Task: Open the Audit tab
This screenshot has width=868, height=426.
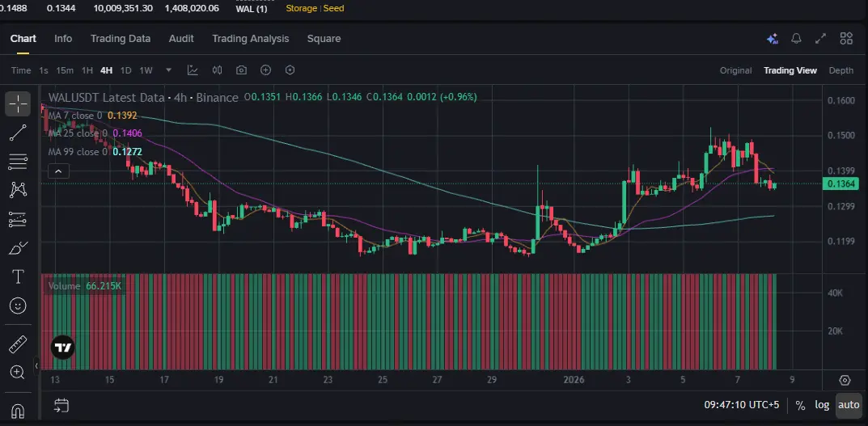Action: pos(181,39)
